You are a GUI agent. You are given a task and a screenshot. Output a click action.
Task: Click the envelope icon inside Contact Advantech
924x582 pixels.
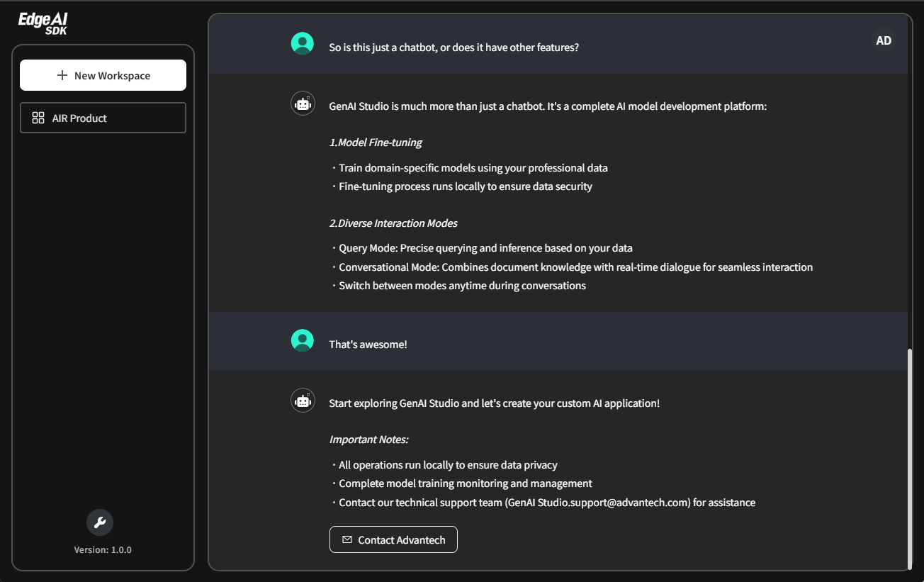point(346,539)
